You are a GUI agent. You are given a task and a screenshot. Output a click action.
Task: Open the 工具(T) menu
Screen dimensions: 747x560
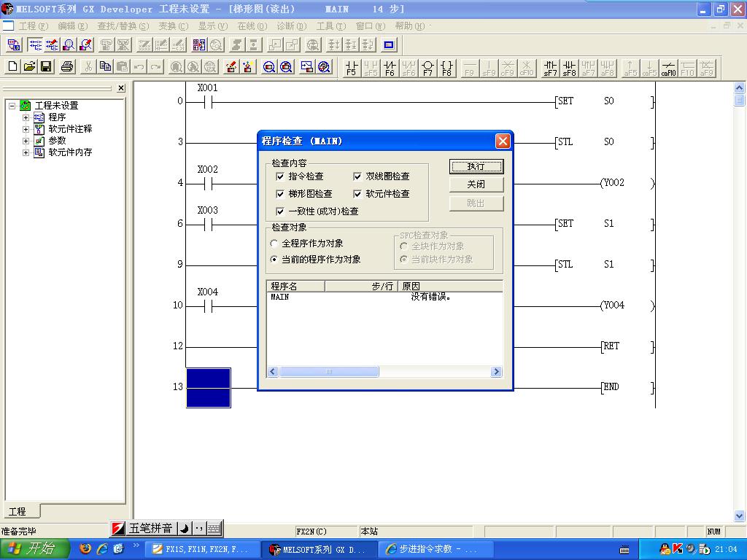330,26
